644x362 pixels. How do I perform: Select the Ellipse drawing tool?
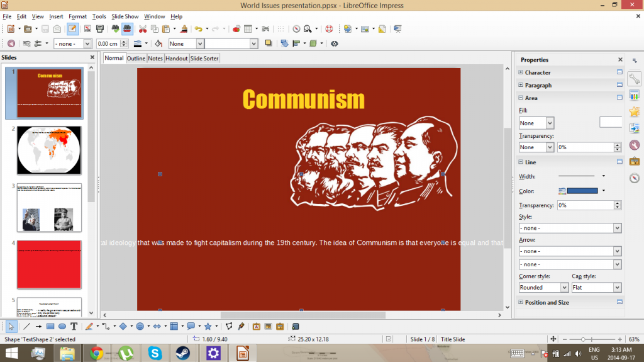[62, 327]
